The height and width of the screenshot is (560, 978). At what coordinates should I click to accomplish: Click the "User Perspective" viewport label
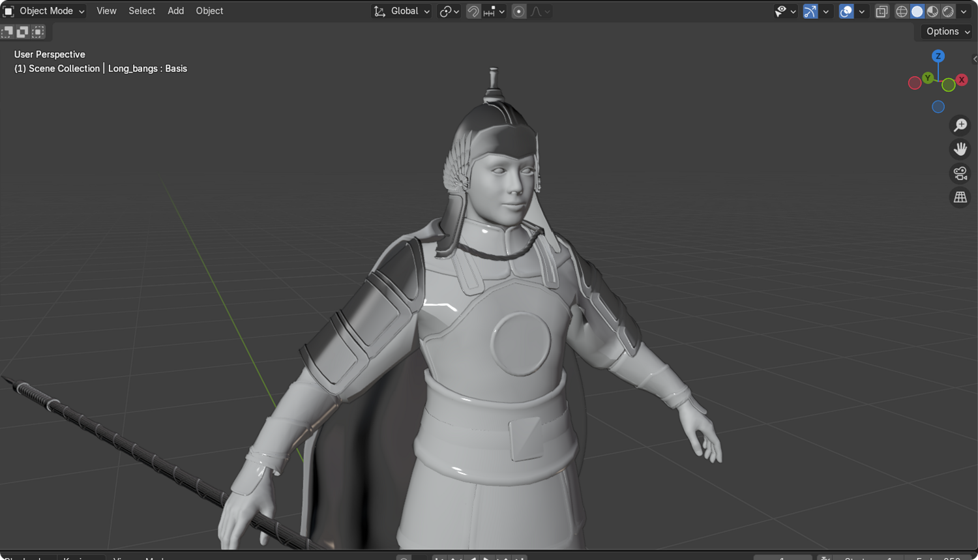[x=50, y=55]
